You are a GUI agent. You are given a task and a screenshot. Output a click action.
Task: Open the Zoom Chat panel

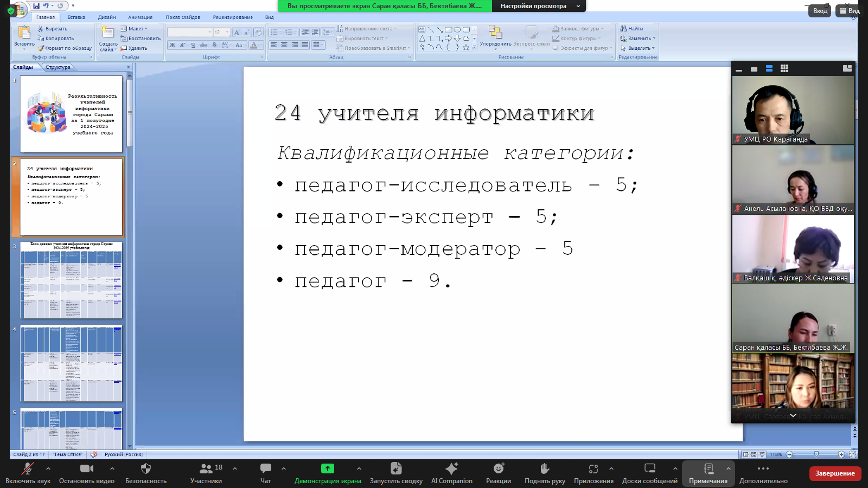[x=265, y=472]
